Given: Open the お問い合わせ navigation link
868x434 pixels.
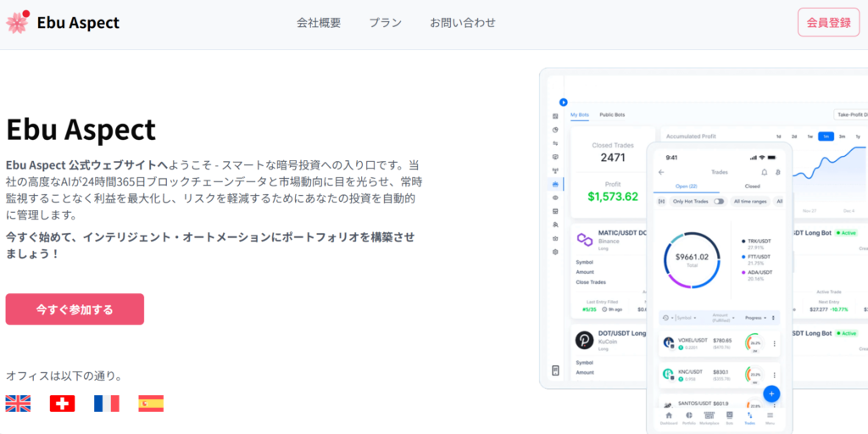Looking at the screenshot, I should (x=463, y=23).
